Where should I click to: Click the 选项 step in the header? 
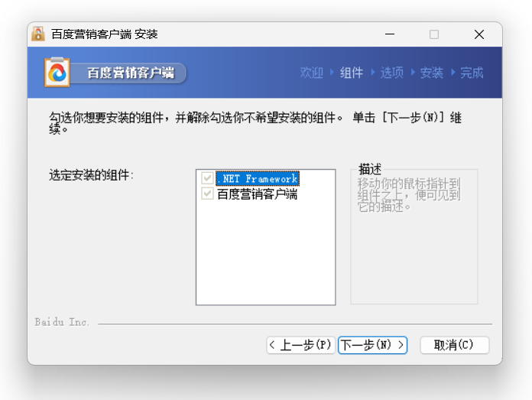(392, 73)
